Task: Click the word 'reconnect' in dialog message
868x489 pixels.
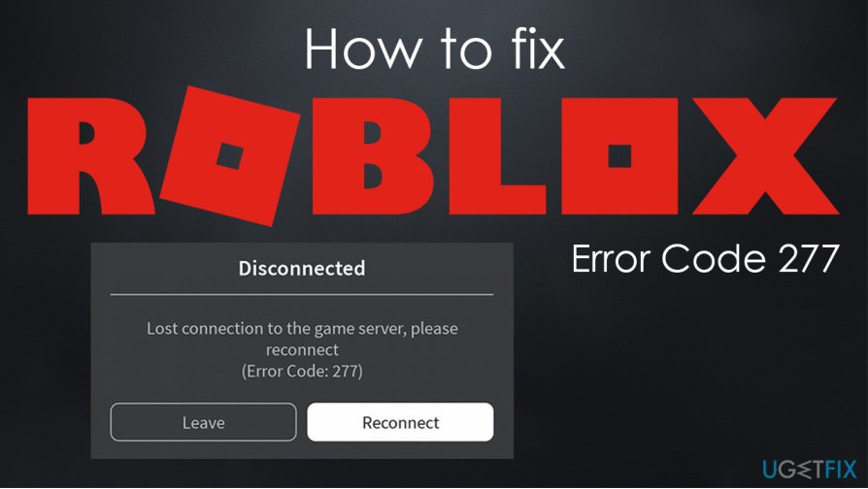Action: click(302, 350)
